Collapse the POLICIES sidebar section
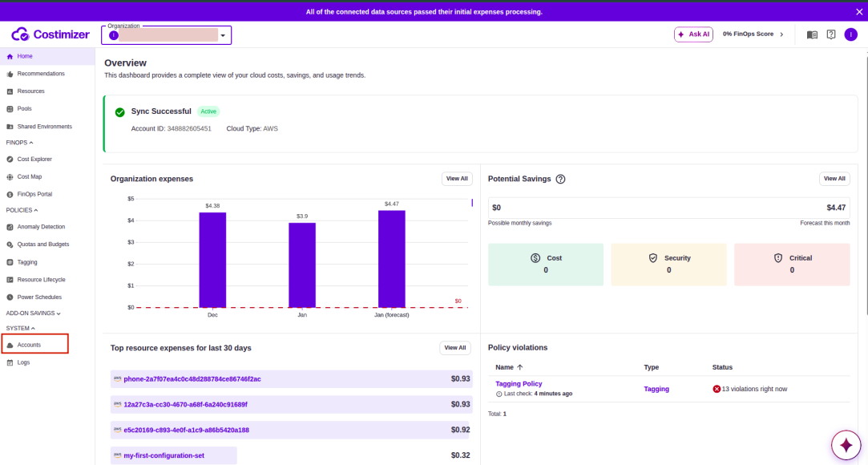This screenshot has height=465, width=868. (22, 210)
